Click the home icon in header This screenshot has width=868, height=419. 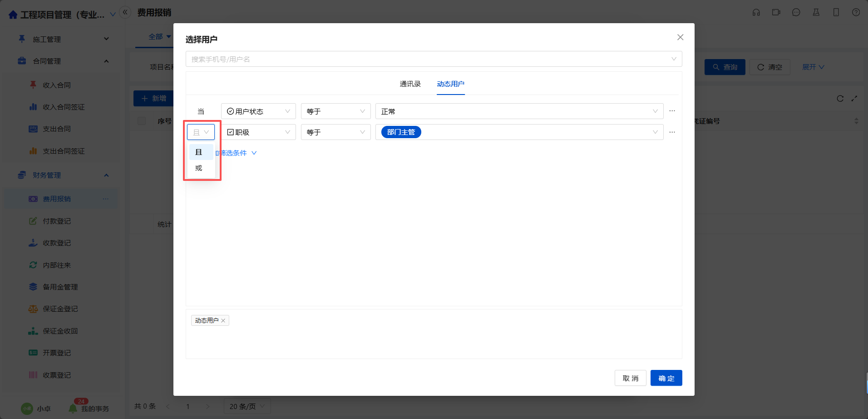point(13,15)
